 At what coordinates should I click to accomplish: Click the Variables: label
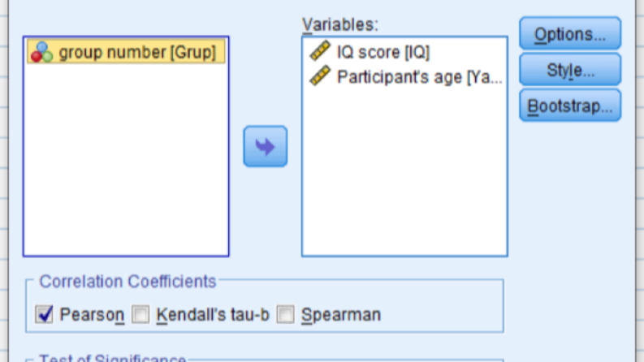pyautogui.click(x=340, y=24)
